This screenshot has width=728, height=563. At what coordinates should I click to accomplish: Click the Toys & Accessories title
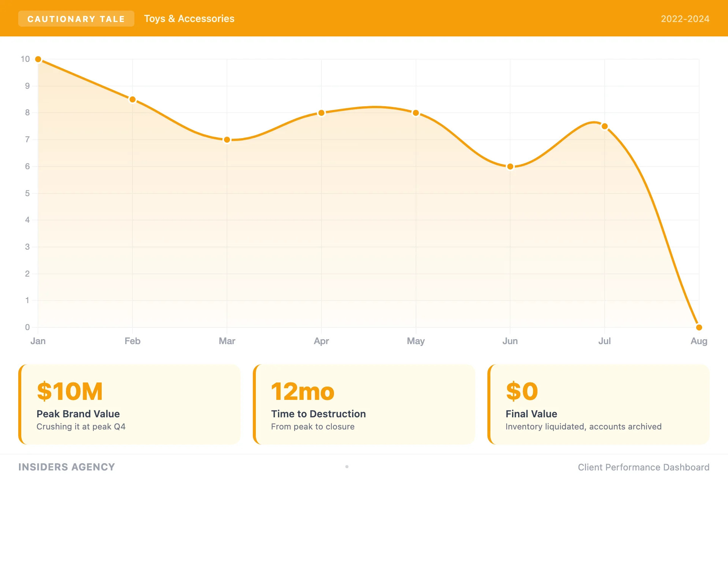click(189, 19)
